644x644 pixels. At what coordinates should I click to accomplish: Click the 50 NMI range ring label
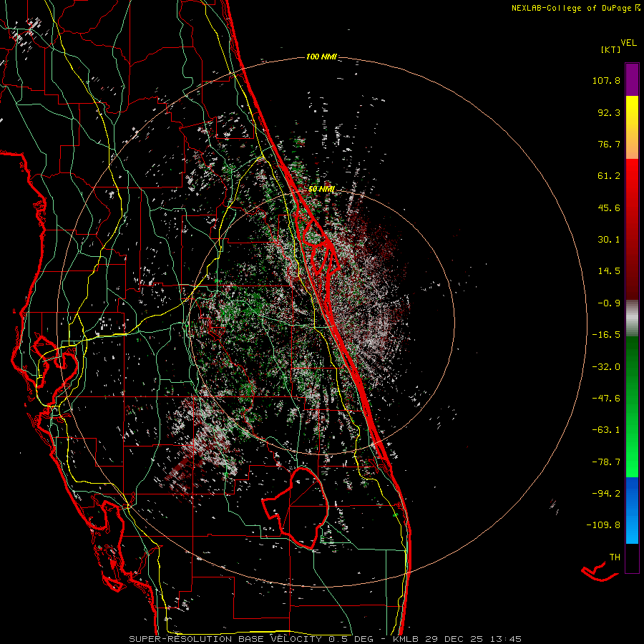pyautogui.click(x=321, y=189)
